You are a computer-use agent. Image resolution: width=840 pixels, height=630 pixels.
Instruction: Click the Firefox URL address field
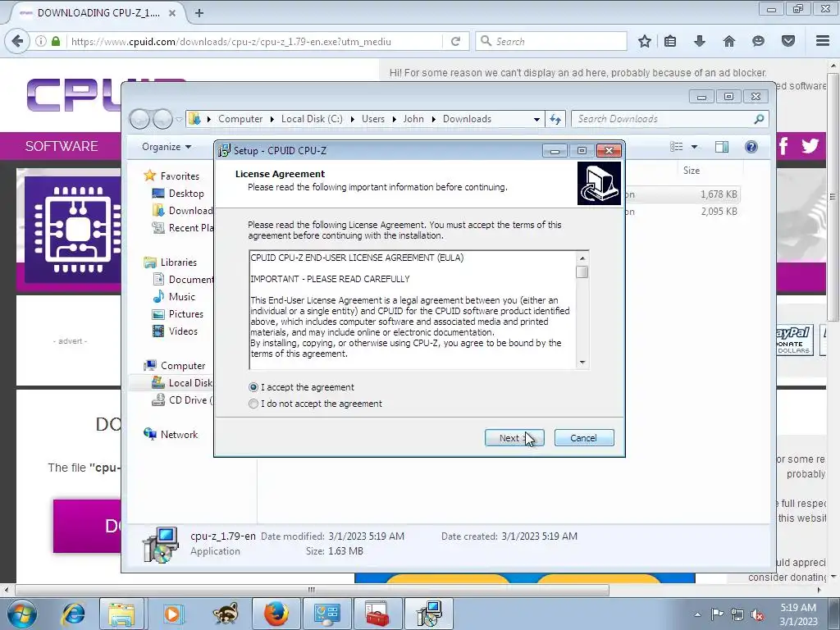(x=254, y=41)
